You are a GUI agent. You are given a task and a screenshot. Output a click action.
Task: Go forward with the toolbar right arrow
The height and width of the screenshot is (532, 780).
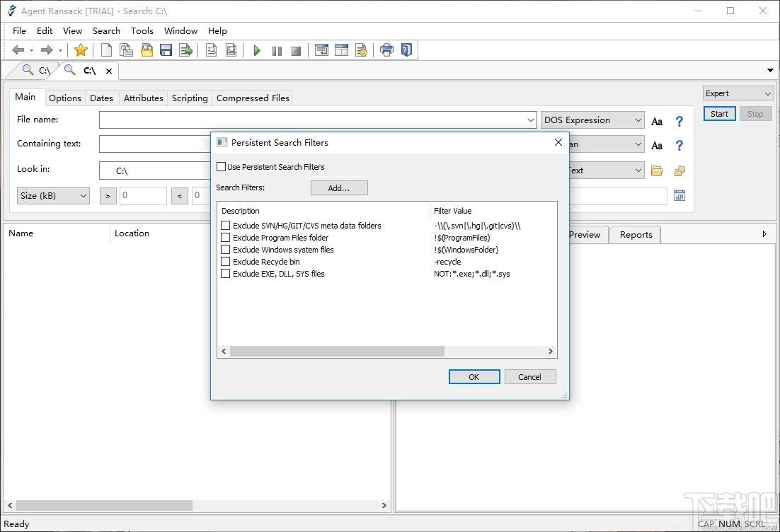(x=47, y=50)
